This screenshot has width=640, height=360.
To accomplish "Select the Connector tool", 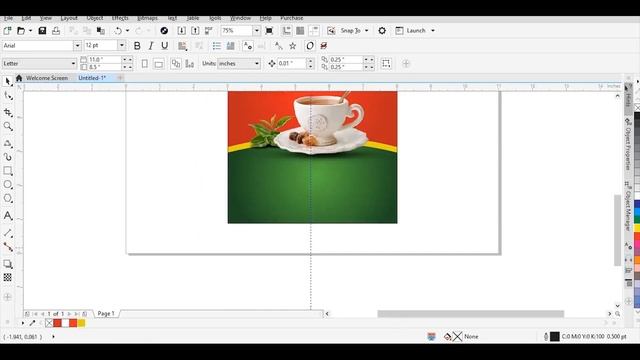I will [8, 247].
